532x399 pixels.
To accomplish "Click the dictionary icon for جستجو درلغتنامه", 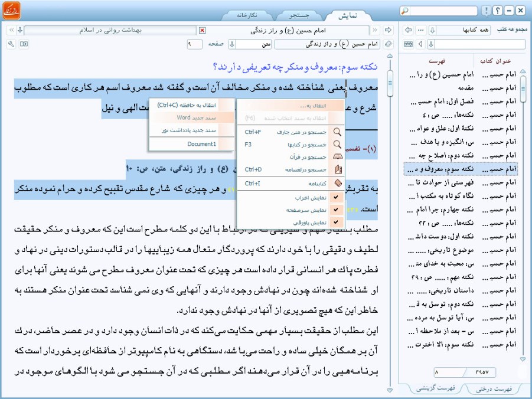I will pos(338,169).
